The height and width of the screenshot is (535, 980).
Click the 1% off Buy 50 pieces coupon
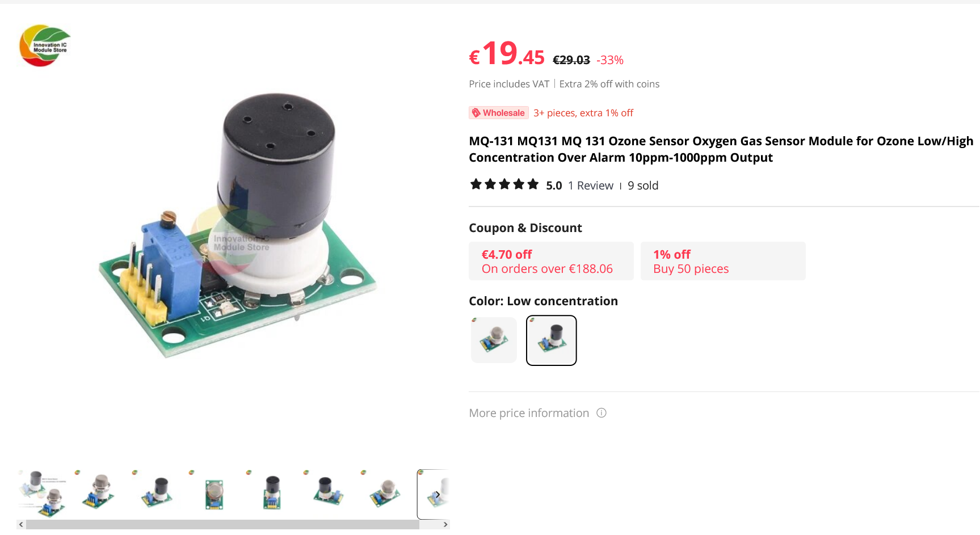pyautogui.click(x=723, y=261)
